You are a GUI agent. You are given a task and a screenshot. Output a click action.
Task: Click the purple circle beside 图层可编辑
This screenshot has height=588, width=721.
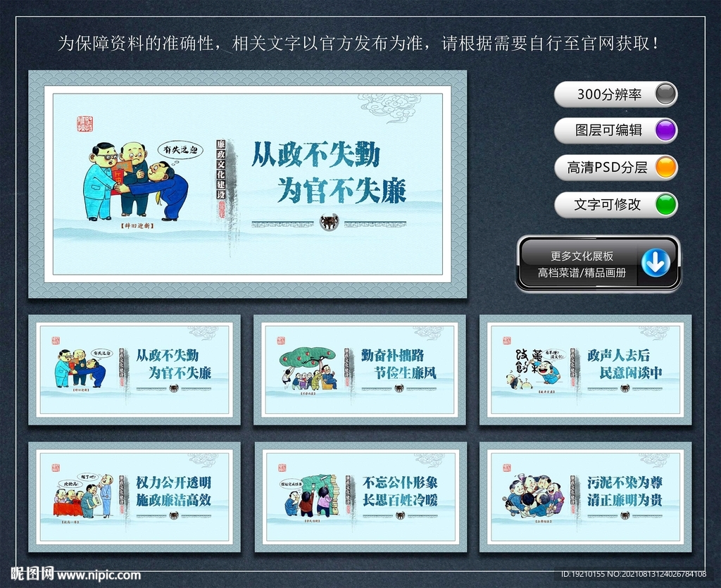665,130
